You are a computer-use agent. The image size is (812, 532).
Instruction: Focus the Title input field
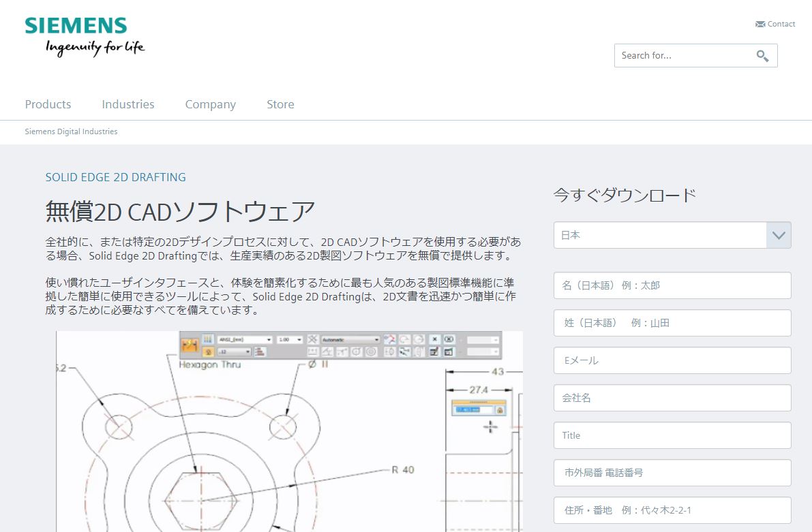(x=672, y=435)
